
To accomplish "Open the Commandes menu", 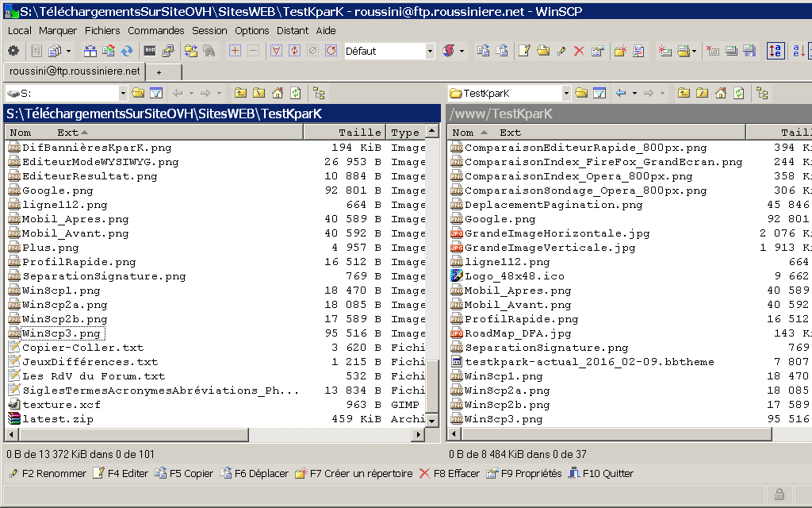I will click(156, 30).
